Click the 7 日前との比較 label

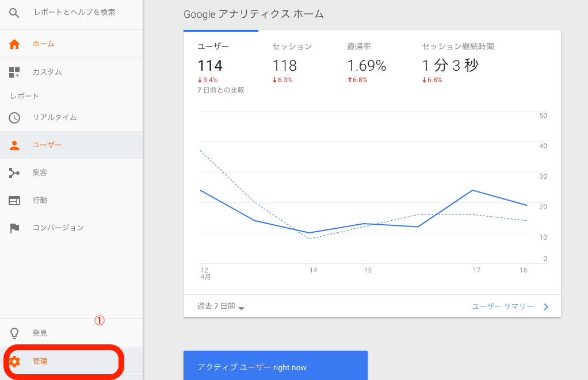coord(221,90)
